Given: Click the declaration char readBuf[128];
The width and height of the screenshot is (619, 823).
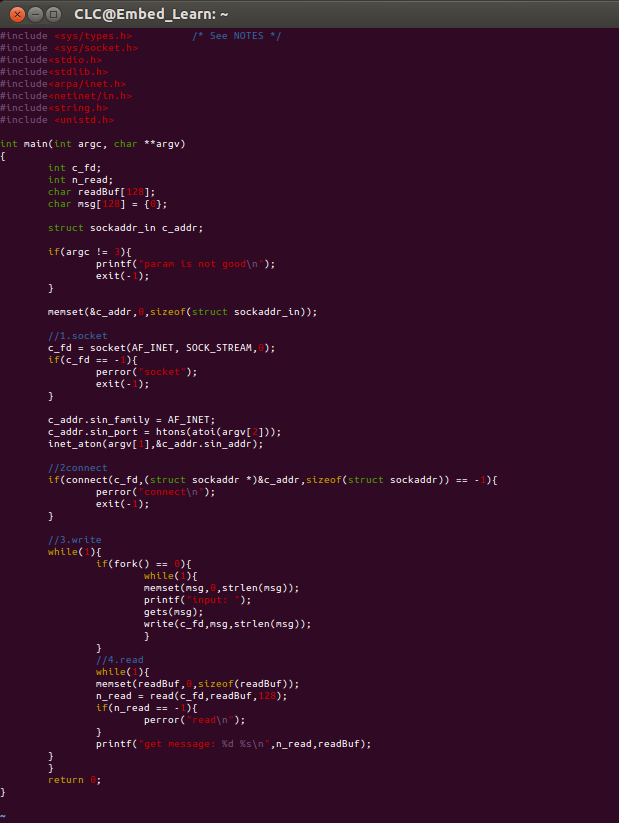Looking at the screenshot, I should click(101, 192).
